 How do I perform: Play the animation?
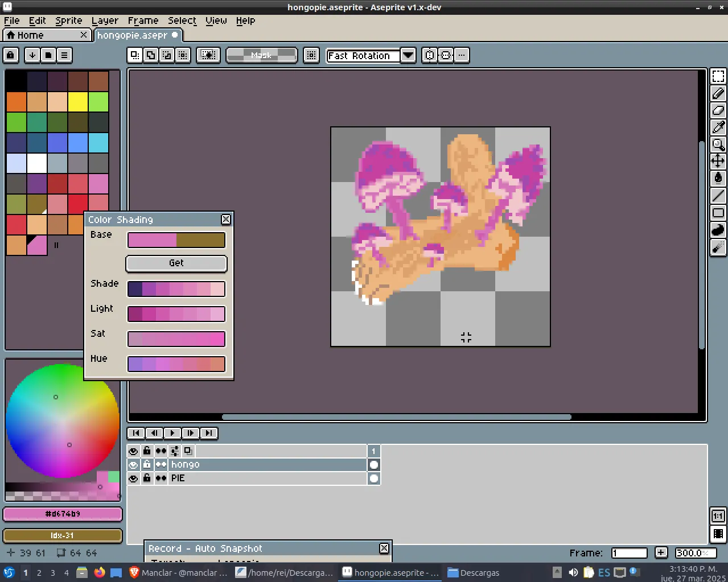(172, 433)
